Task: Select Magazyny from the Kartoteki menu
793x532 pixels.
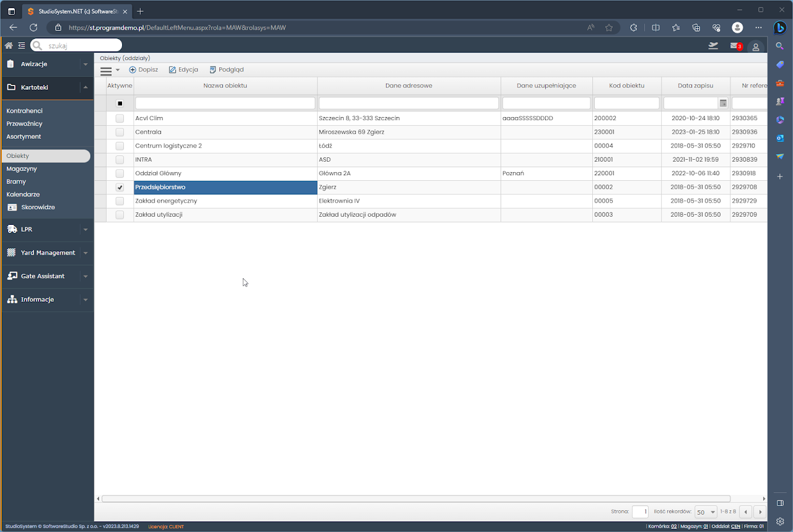Action: pyautogui.click(x=22, y=168)
